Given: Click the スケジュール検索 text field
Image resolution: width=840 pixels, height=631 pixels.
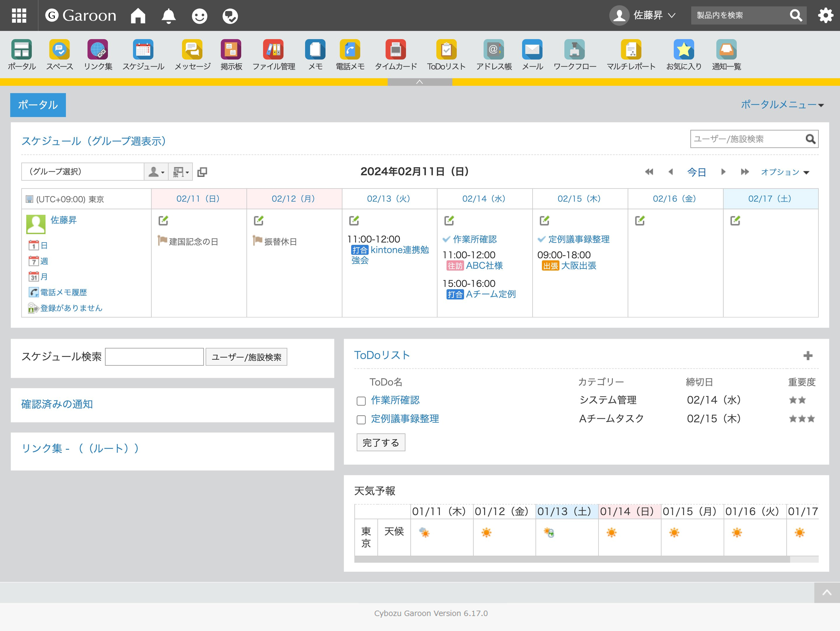Looking at the screenshot, I should click(x=154, y=357).
